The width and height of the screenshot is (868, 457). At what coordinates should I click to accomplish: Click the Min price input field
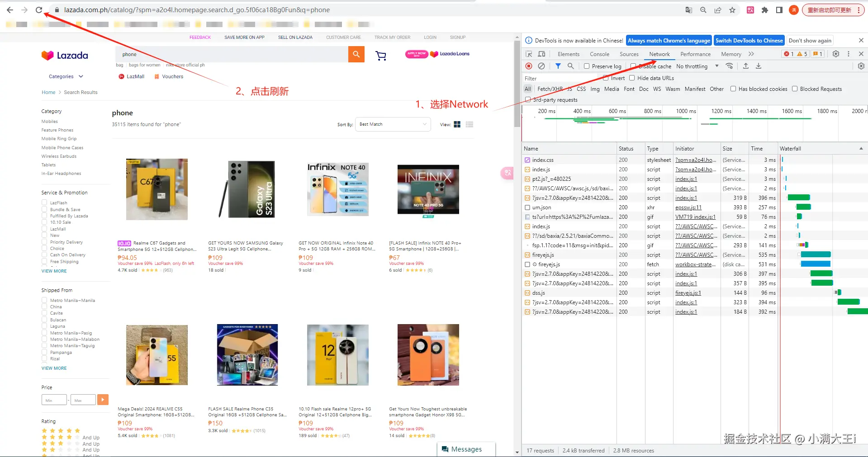54,400
